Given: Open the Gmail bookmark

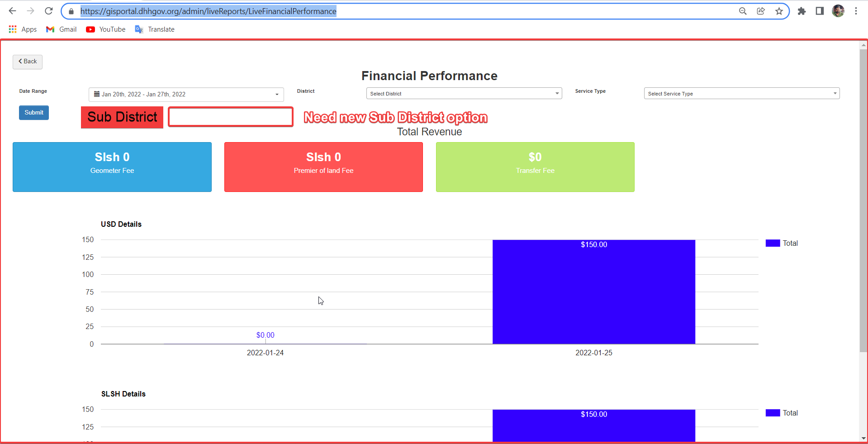Looking at the screenshot, I should 62,29.
